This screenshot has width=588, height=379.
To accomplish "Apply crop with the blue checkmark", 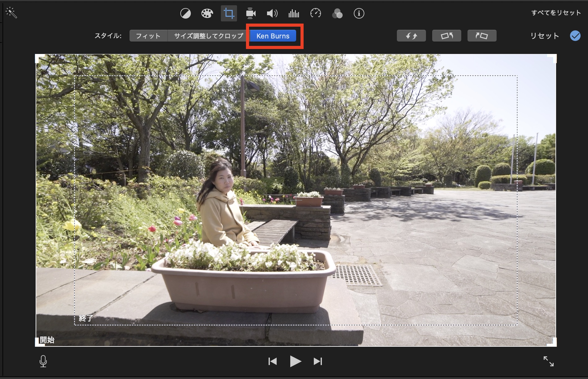I will pos(575,36).
